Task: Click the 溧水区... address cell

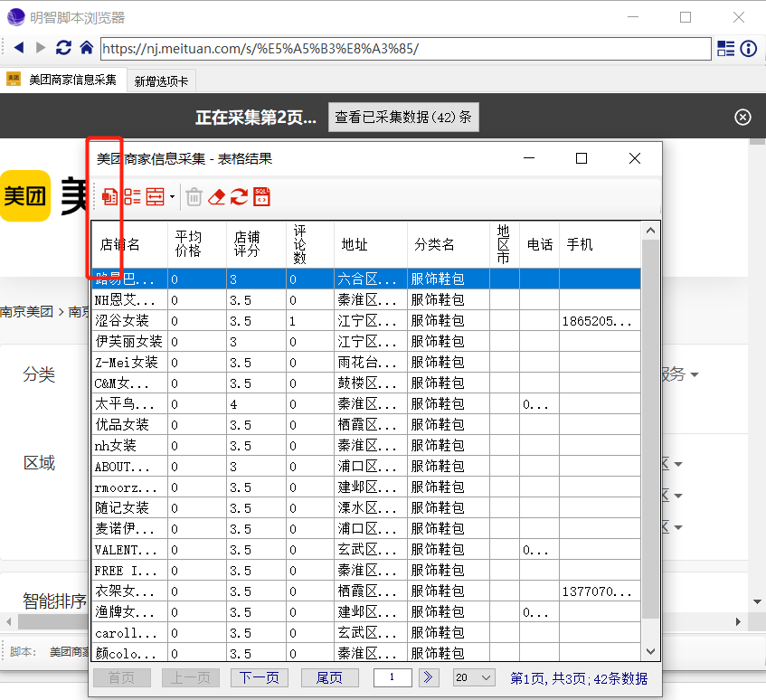Action: (x=371, y=508)
